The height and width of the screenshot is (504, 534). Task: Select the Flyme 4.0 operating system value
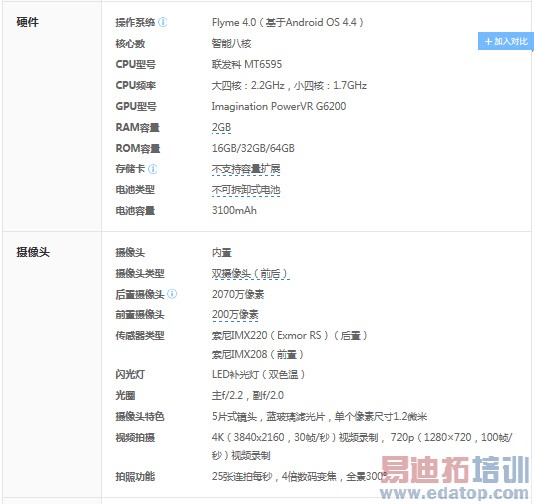click(x=287, y=22)
